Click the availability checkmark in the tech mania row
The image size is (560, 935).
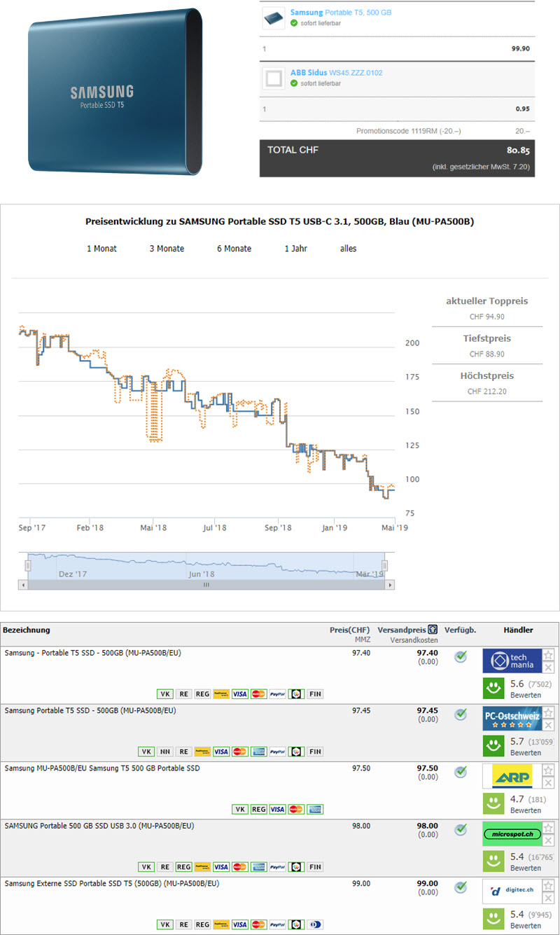coord(461,656)
